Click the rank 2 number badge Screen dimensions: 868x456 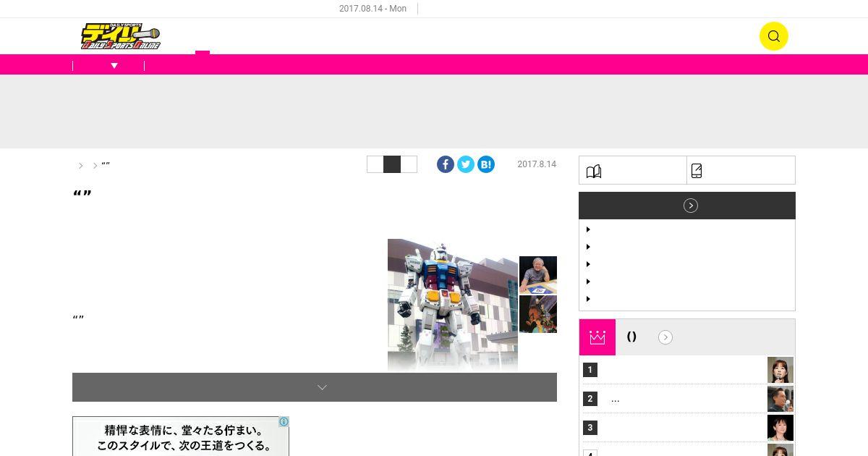point(590,399)
